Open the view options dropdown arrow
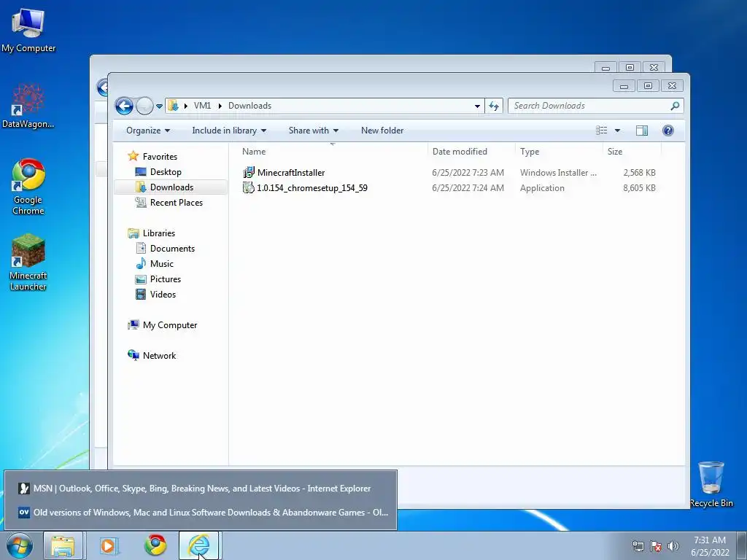The height and width of the screenshot is (560, 747). tap(617, 131)
